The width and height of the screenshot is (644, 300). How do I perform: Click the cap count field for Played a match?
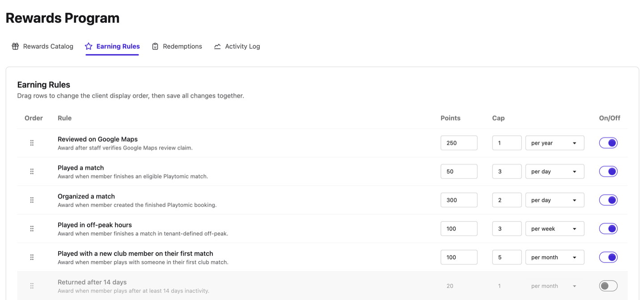tap(507, 171)
